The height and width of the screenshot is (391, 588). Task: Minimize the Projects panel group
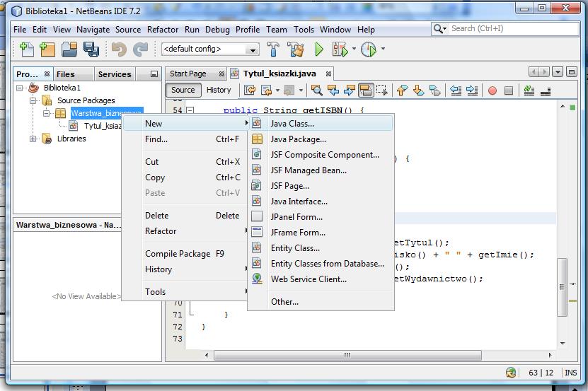click(154, 74)
